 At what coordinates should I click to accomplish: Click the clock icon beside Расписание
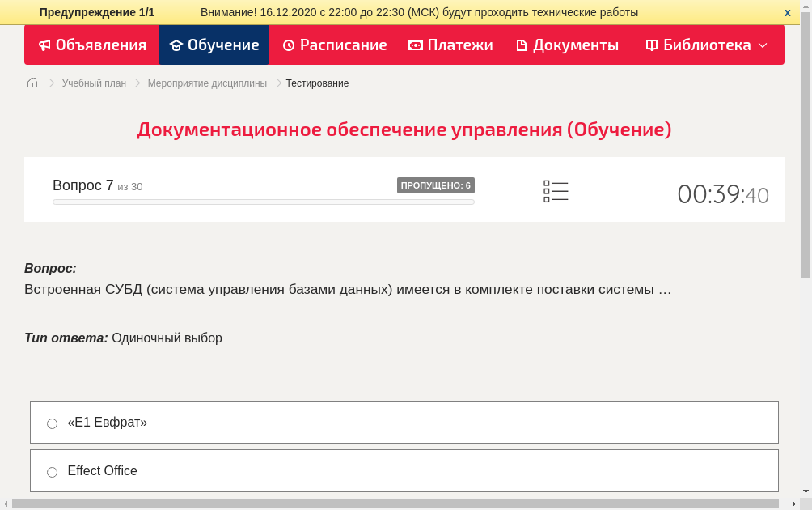287,45
